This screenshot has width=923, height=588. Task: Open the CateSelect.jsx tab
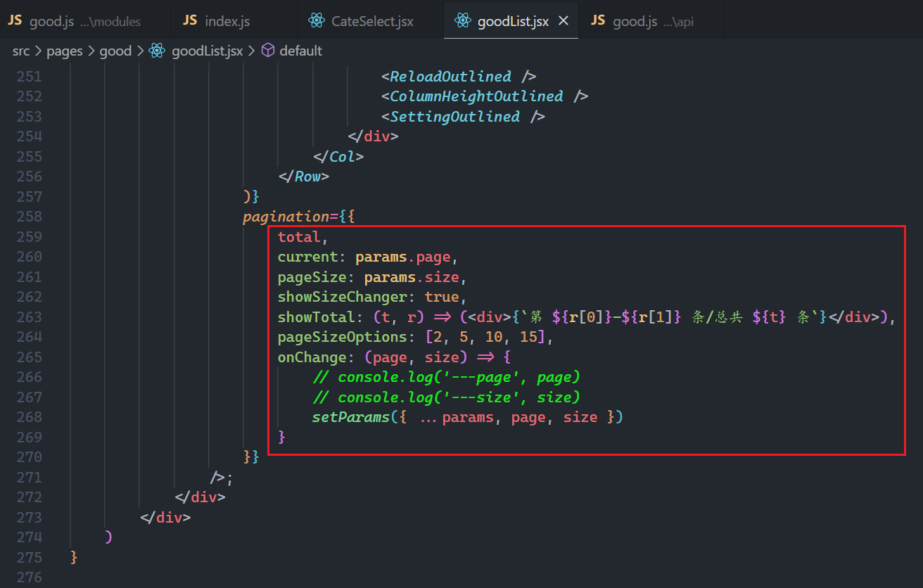[x=371, y=21]
